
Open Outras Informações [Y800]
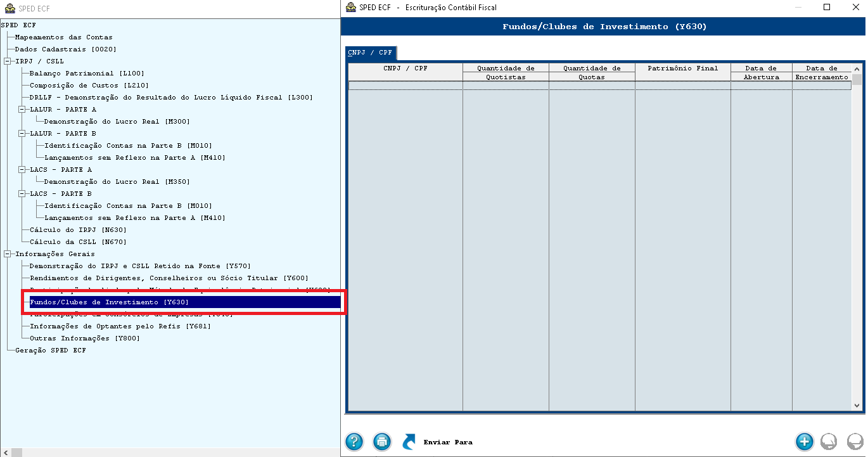(x=85, y=338)
